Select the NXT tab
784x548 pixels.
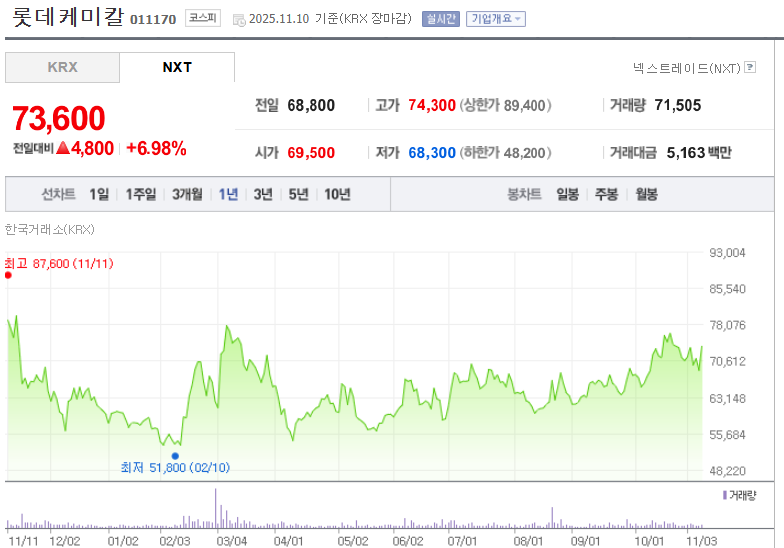(177, 68)
